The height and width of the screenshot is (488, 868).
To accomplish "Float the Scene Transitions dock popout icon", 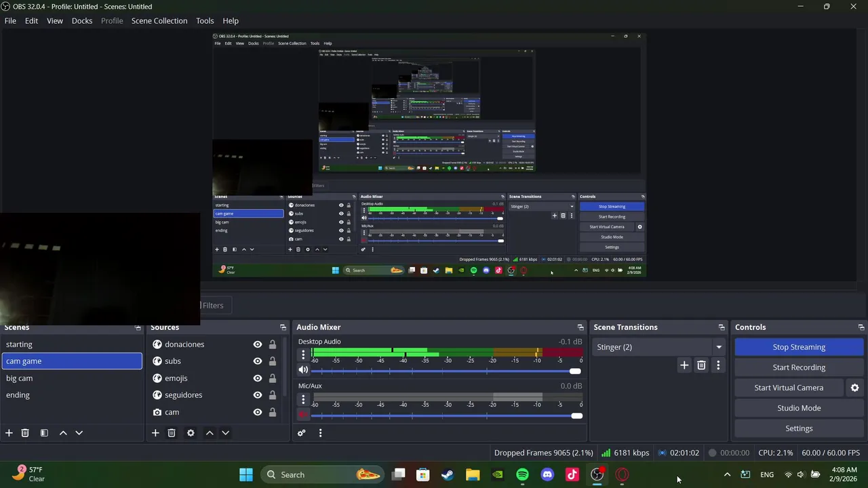I will point(721,327).
